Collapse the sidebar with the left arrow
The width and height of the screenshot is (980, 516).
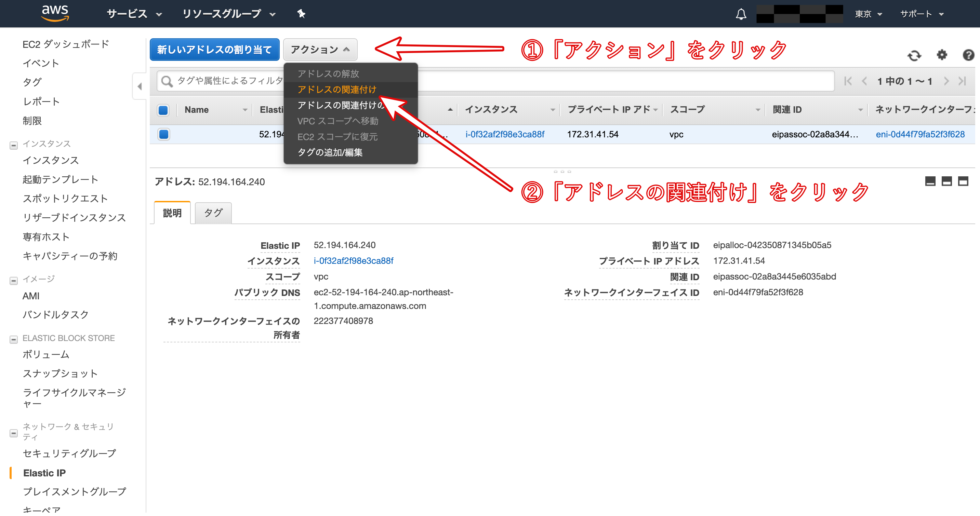click(140, 86)
